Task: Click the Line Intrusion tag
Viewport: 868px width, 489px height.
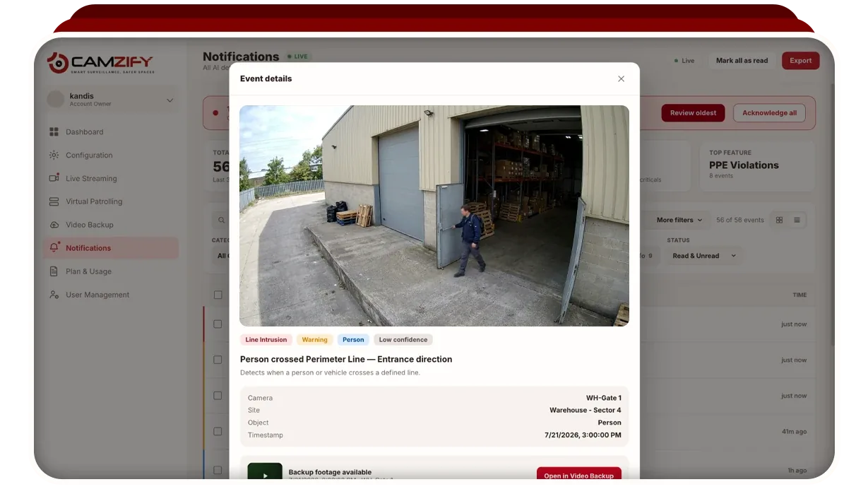Action: tap(266, 340)
